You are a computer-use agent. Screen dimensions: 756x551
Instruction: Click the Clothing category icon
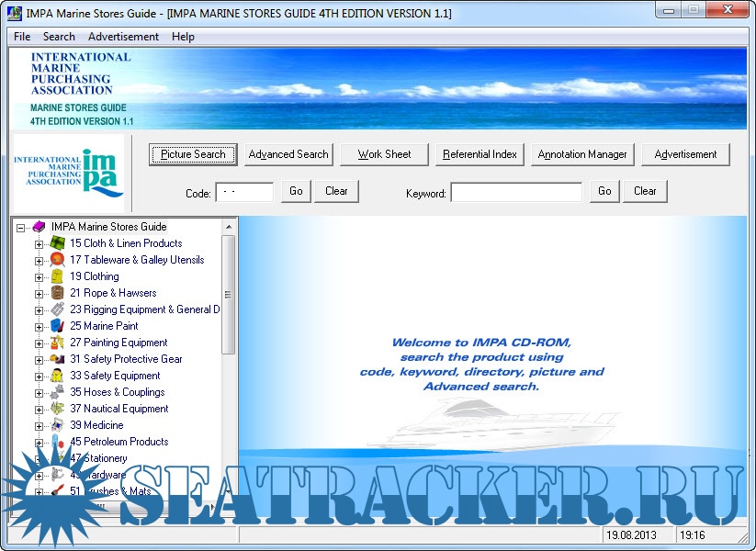pos(57,276)
